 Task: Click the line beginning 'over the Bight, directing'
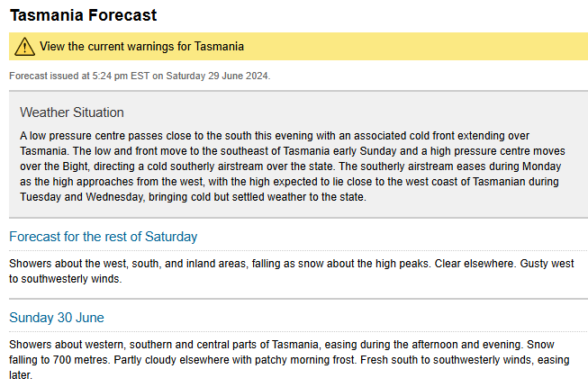point(290,166)
